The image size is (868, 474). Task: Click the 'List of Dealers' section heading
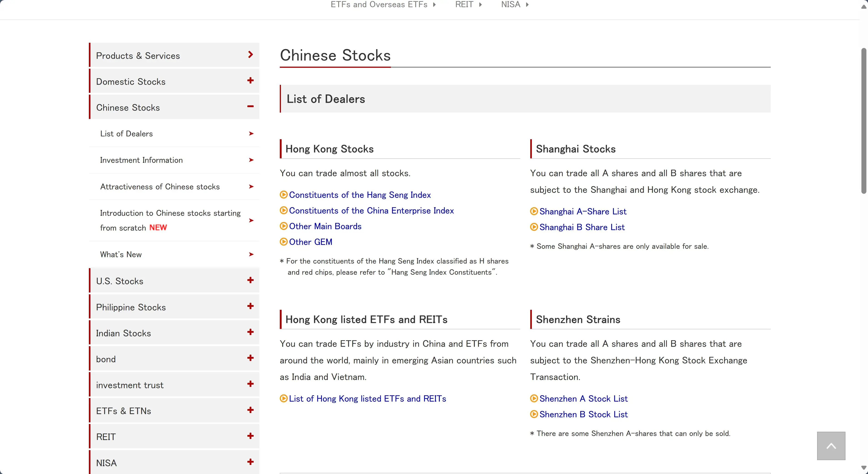(325, 99)
